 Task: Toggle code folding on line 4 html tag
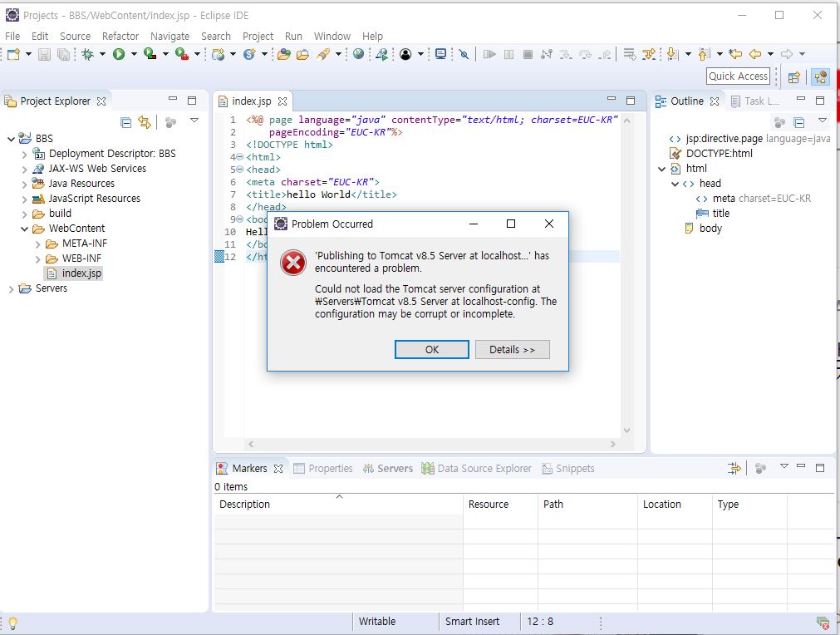(239, 157)
